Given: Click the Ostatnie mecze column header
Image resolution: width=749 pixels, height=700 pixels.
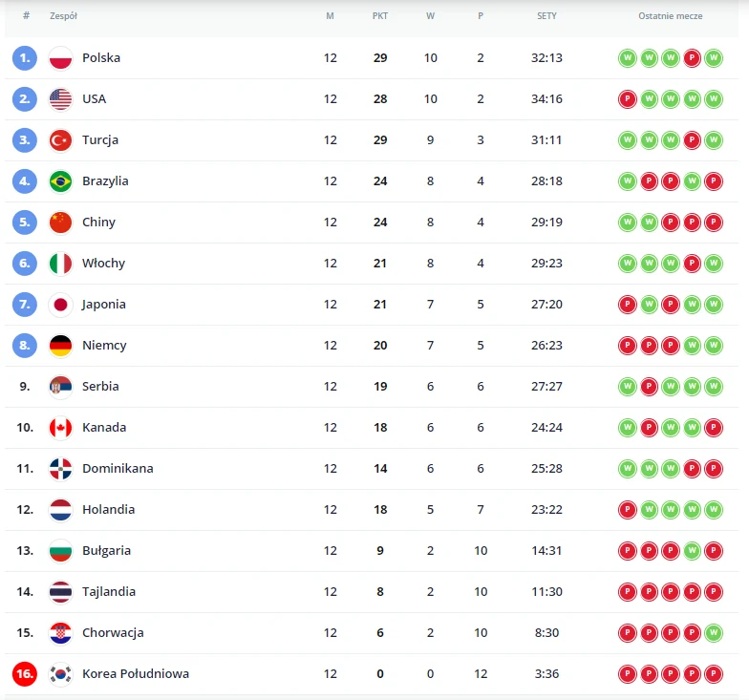Looking at the screenshot, I should (x=671, y=16).
